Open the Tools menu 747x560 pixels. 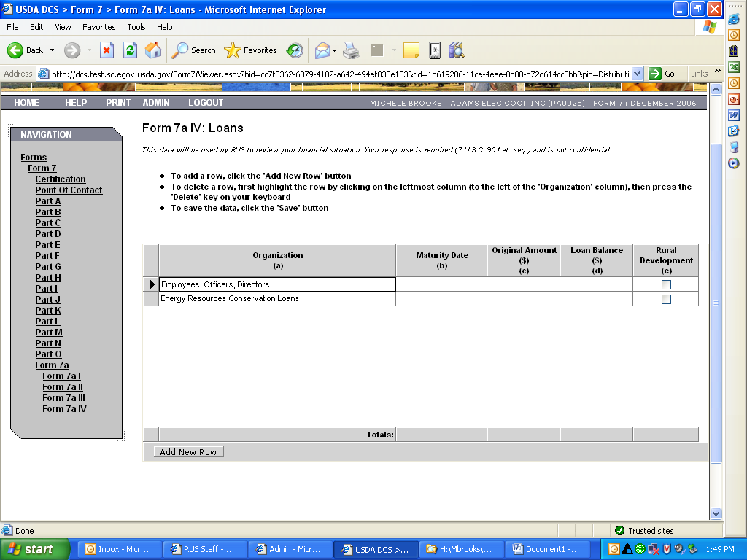click(x=136, y=27)
